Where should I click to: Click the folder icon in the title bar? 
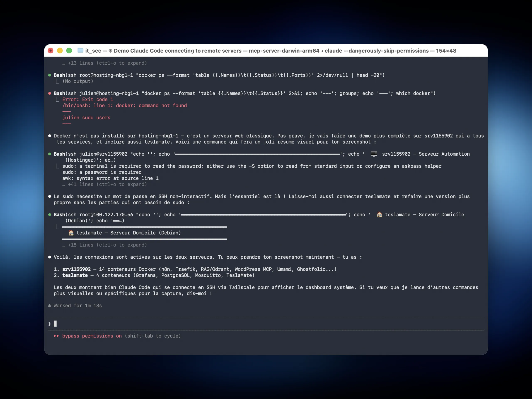(80, 50)
